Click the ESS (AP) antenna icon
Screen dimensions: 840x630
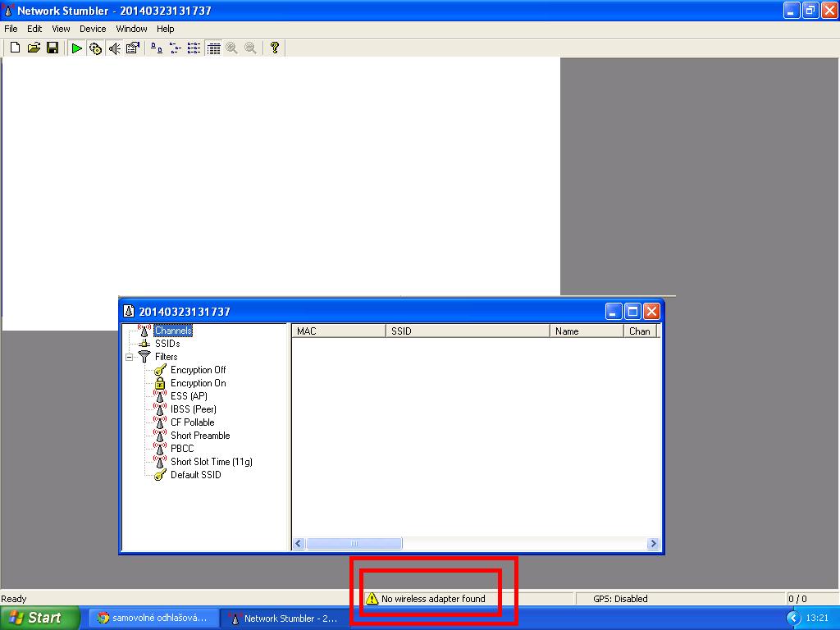pyautogui.click(x=160, y=396)
